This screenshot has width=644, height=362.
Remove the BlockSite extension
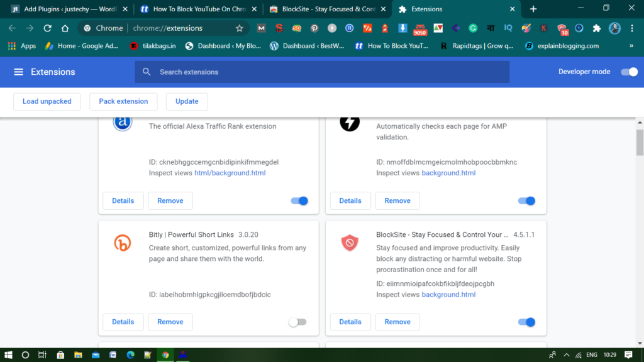point(397,322)
